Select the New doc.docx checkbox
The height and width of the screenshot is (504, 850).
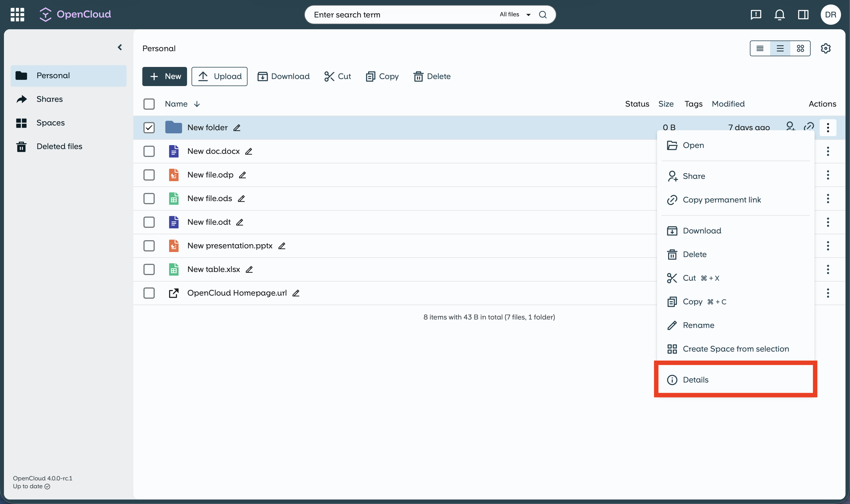click(149, 151)
